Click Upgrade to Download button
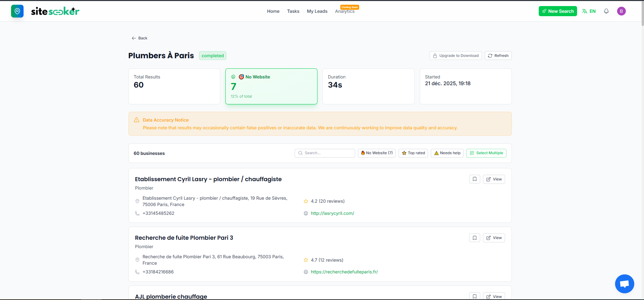This screenshot has height=300, width=644. [455, 56]
